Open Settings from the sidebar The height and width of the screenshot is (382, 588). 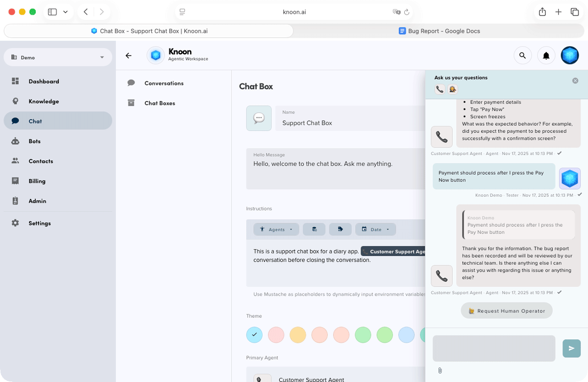[39, 223]
